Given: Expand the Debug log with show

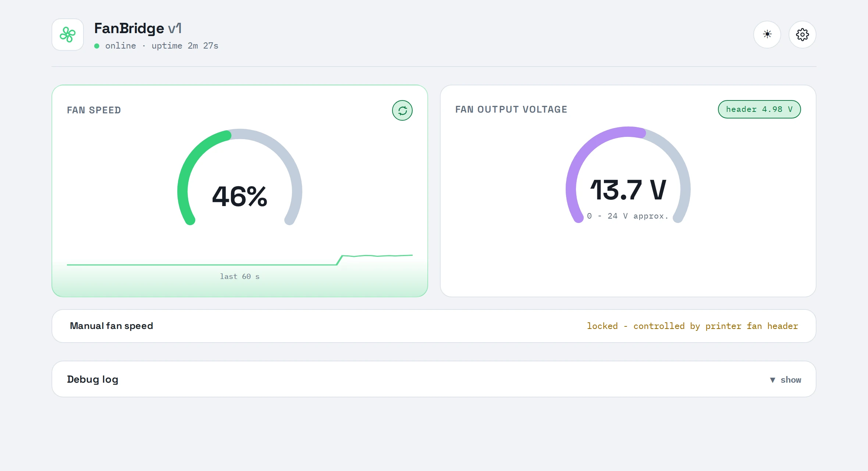Looking at the screenshot, I should click(785, 380).
